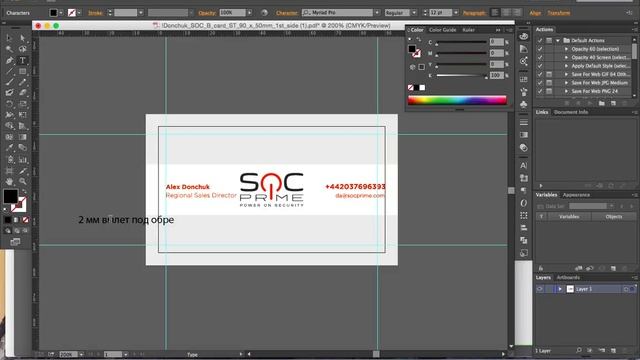
Task: Select the Lasso tool
Action: (x=22, y=49)
